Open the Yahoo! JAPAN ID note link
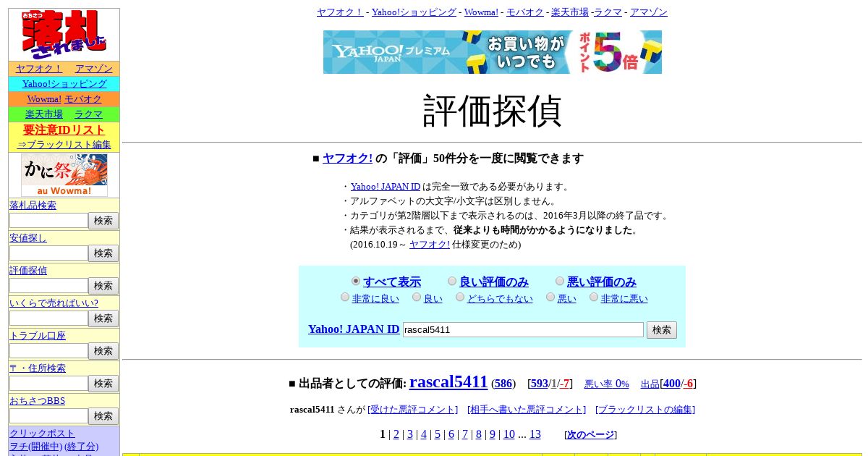This screenshot has width=868, height=456. 386,187
